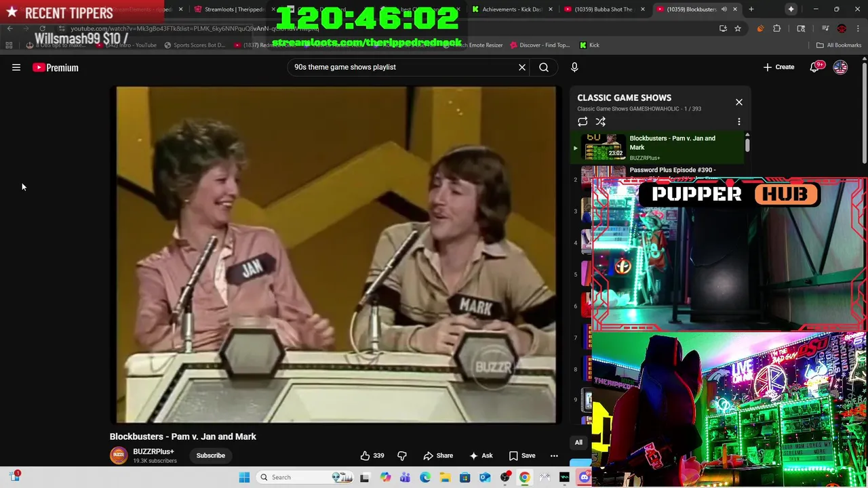This screenshot has width=868, height=488.
Task: Open a new Chrome tab with plus
Action: click(751, 9)
